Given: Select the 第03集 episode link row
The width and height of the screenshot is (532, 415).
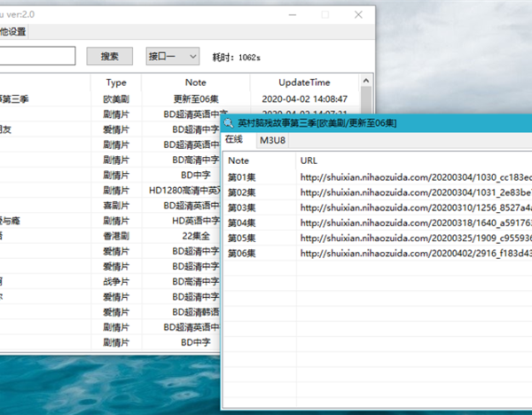Looking at the screenshot, I should pyautogui.click(x=241, y=207).
